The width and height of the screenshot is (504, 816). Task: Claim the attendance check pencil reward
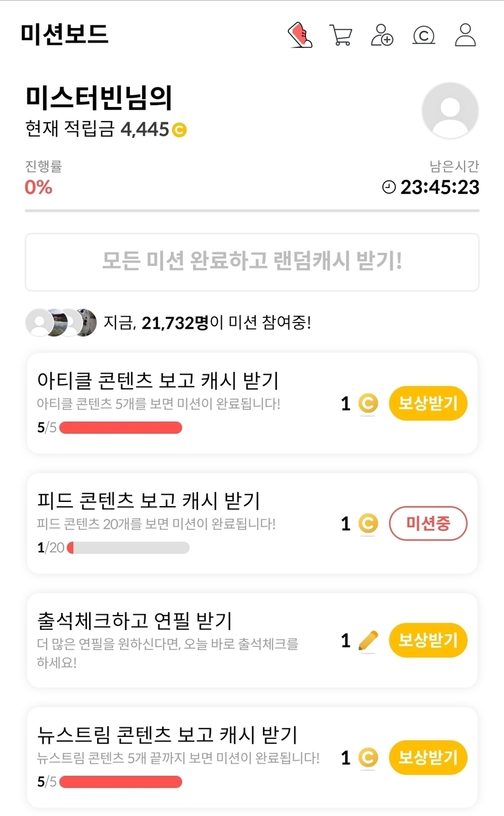tap(428, 640)
